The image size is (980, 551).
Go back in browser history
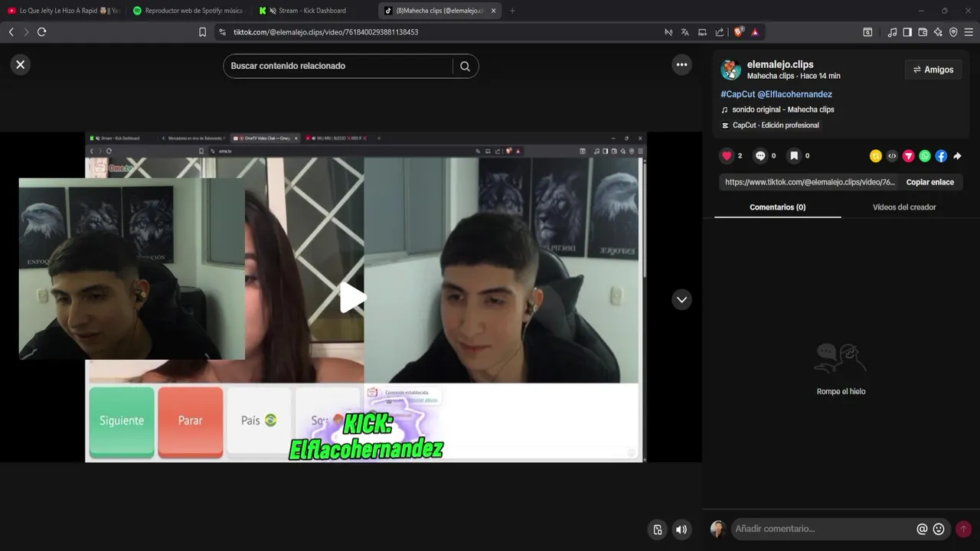point(11,32)
